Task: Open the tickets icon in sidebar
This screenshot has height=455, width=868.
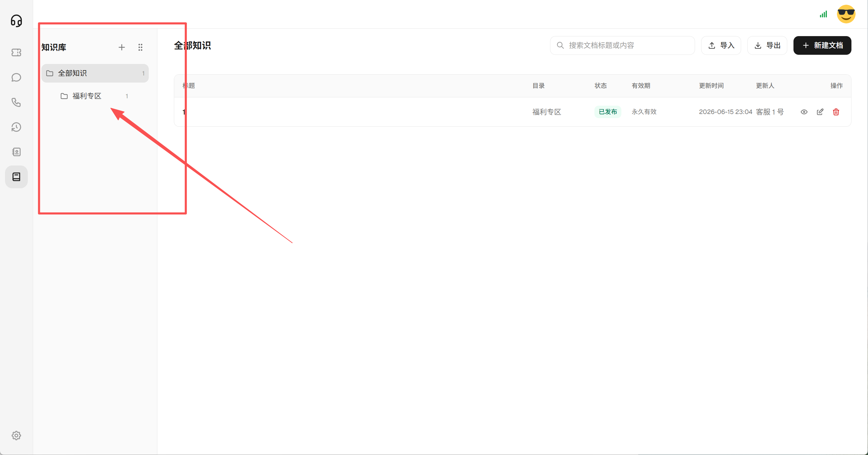Action: tap(16, 52)
